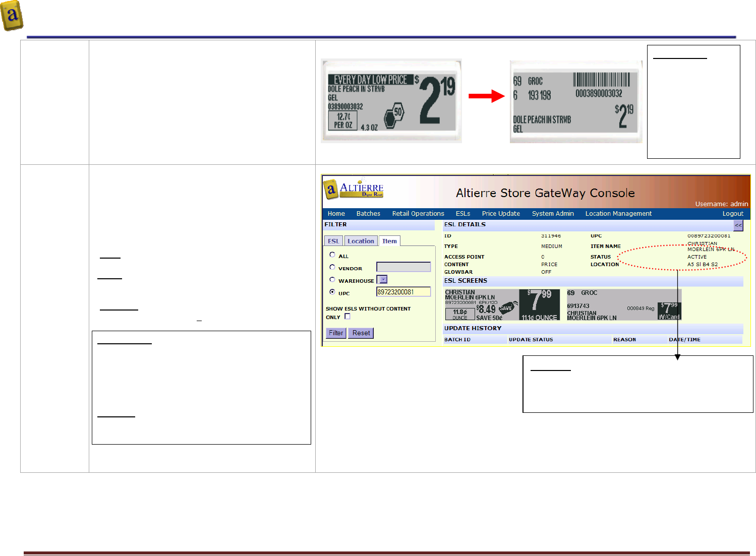Open the Price Update menu
The image size is (756, 556).
pos(501,214)
